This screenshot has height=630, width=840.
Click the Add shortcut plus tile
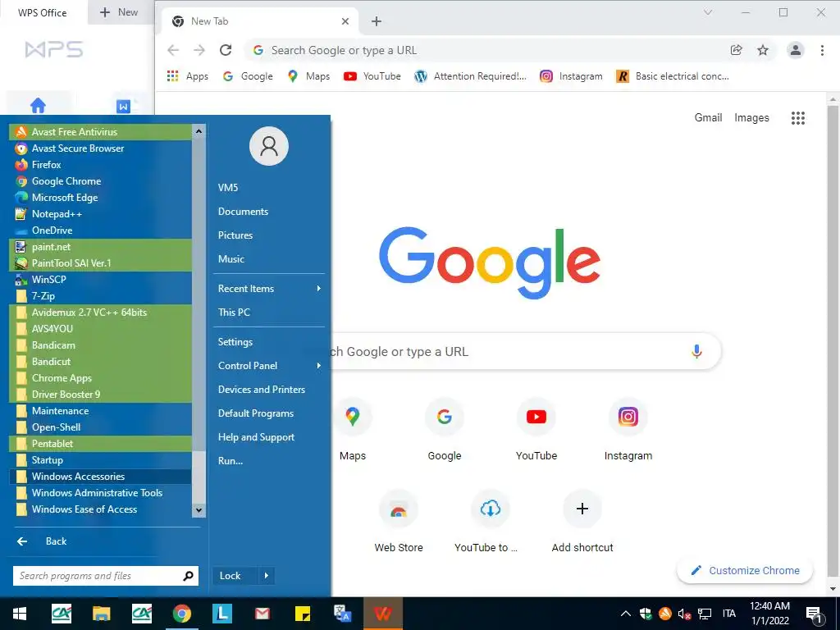tap(582, 522)
